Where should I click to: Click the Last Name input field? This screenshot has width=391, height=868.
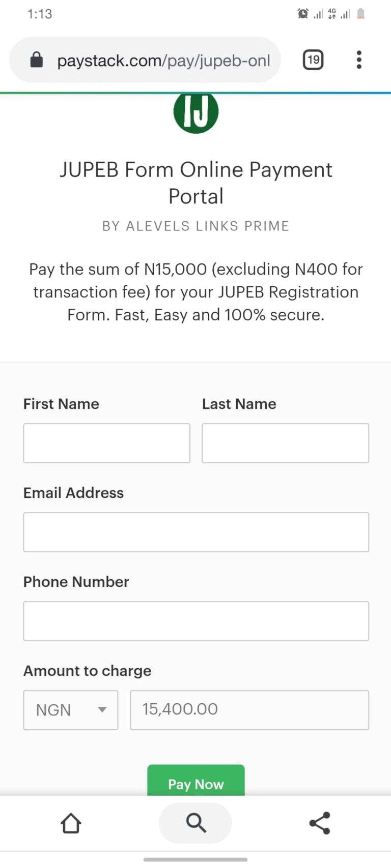[x=285, y=443]
